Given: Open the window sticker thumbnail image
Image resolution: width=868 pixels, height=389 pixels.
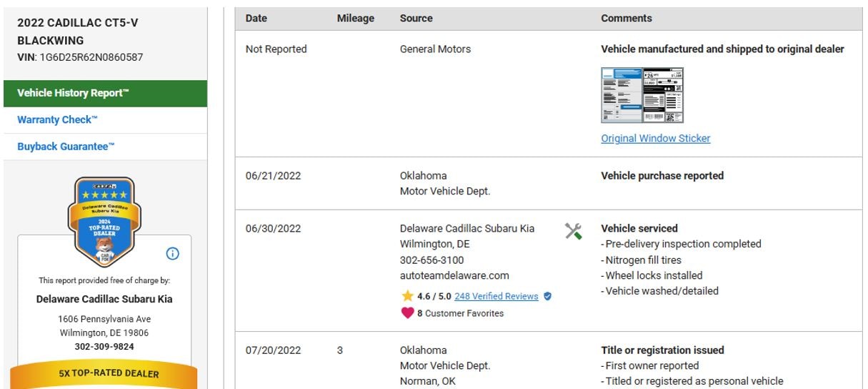Looking at the screenshot, I should [x=642, y=95].
